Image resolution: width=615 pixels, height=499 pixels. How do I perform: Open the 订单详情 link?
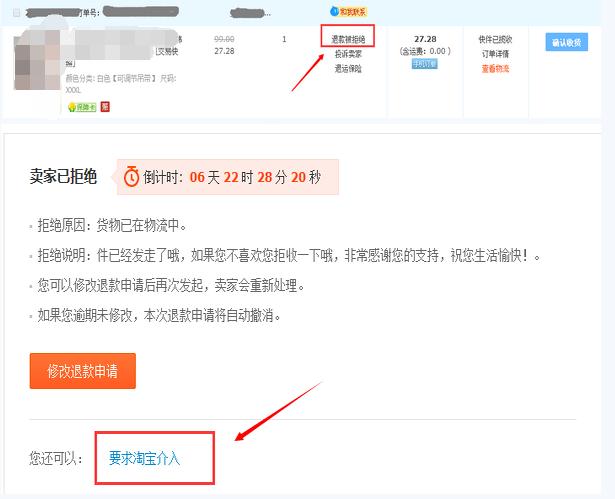(x=495, y=54)
